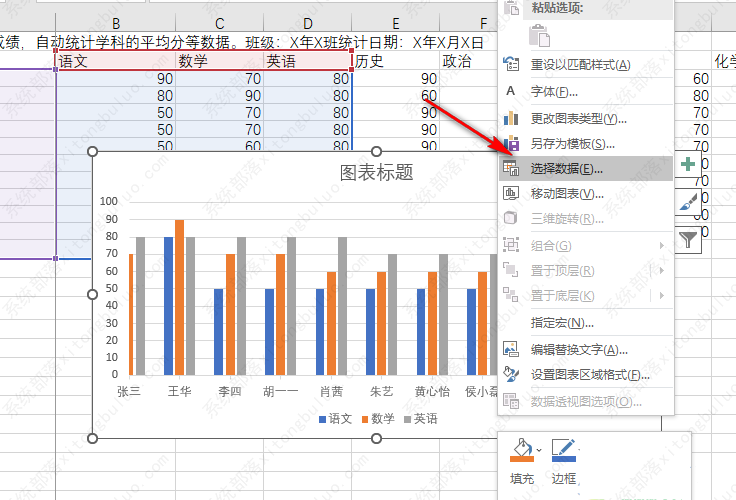Click the paste option clipboard icon
This screenshot has height=500, width=736.
point(539,36)
